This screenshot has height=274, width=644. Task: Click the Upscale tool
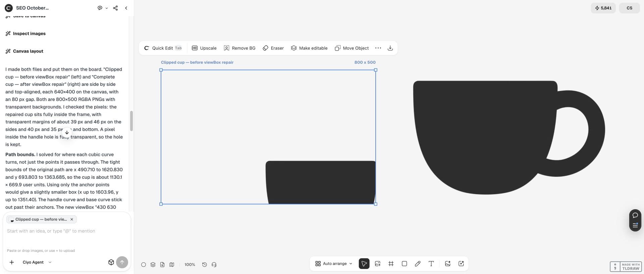tap(204, 48)
